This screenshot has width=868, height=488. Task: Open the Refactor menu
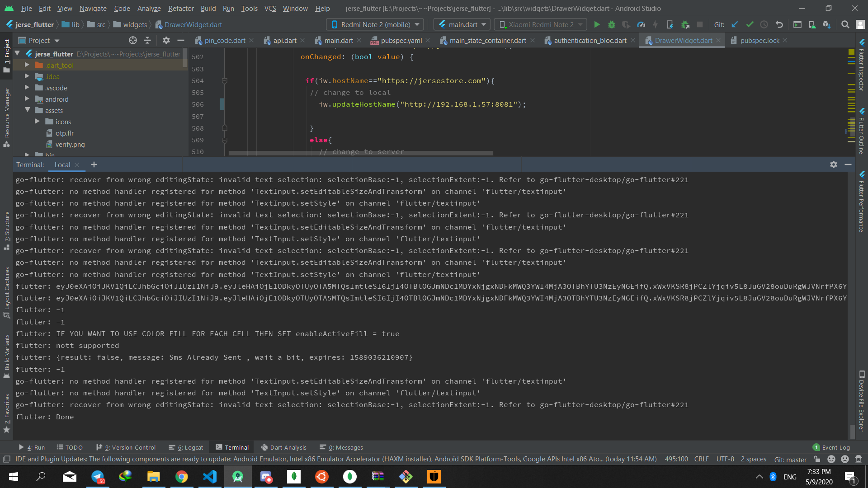point(181,8)
